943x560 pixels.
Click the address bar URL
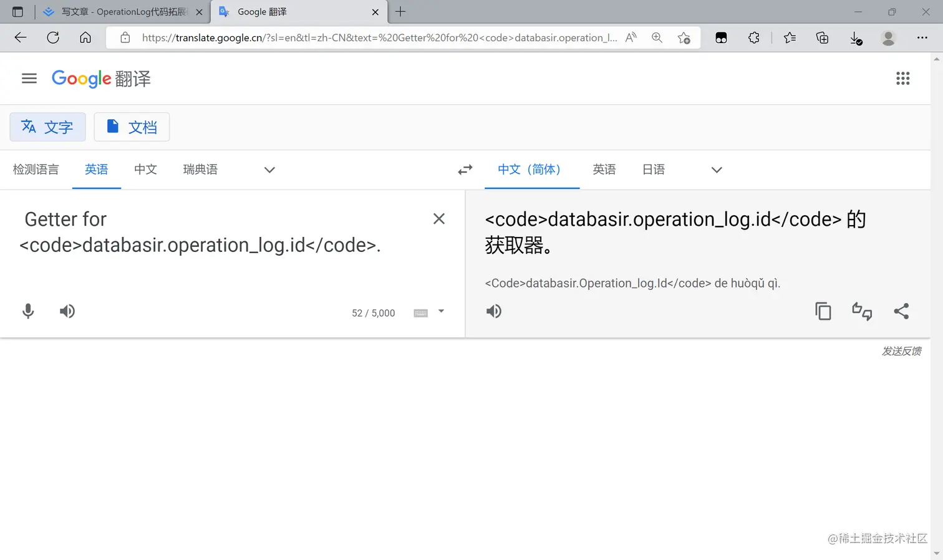point(379,37)
